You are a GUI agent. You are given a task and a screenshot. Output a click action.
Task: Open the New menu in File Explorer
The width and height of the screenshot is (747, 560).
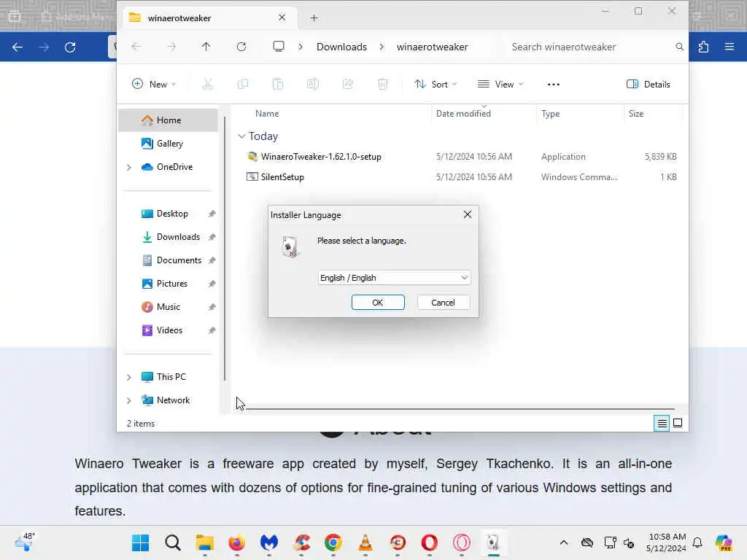154,85
